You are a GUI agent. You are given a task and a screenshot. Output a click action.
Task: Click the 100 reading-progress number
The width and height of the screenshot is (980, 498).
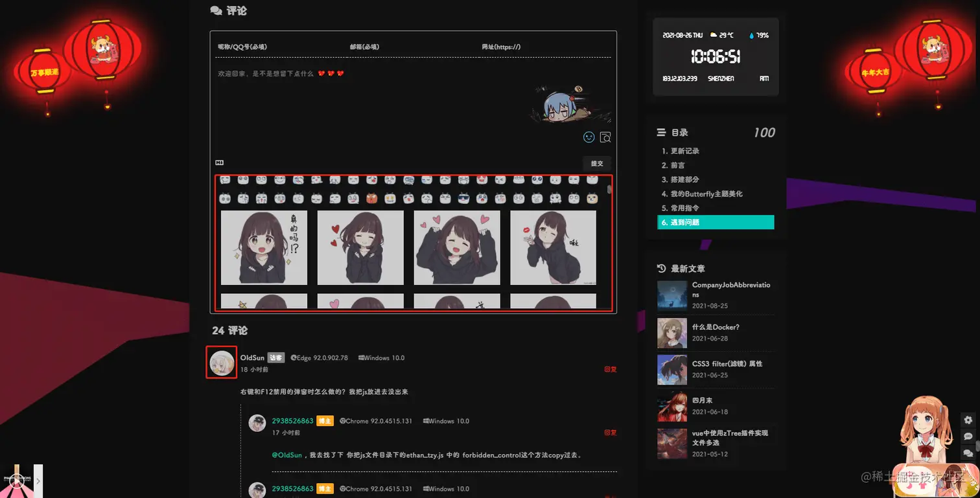(764, 132)
